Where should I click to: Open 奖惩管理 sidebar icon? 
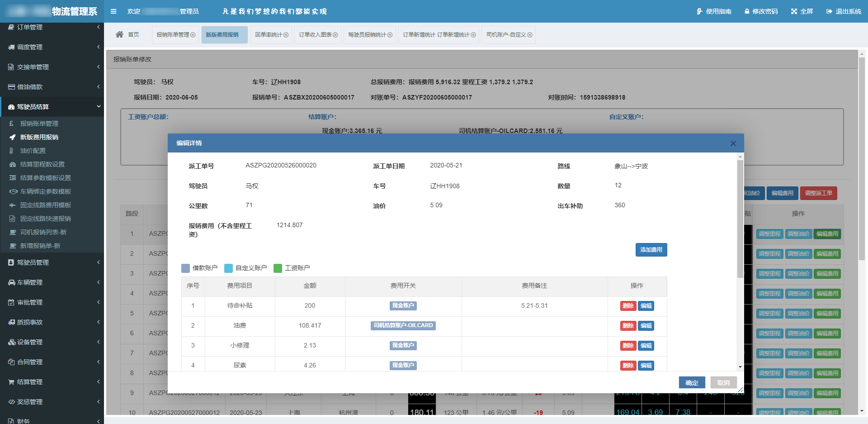[11, 402]
